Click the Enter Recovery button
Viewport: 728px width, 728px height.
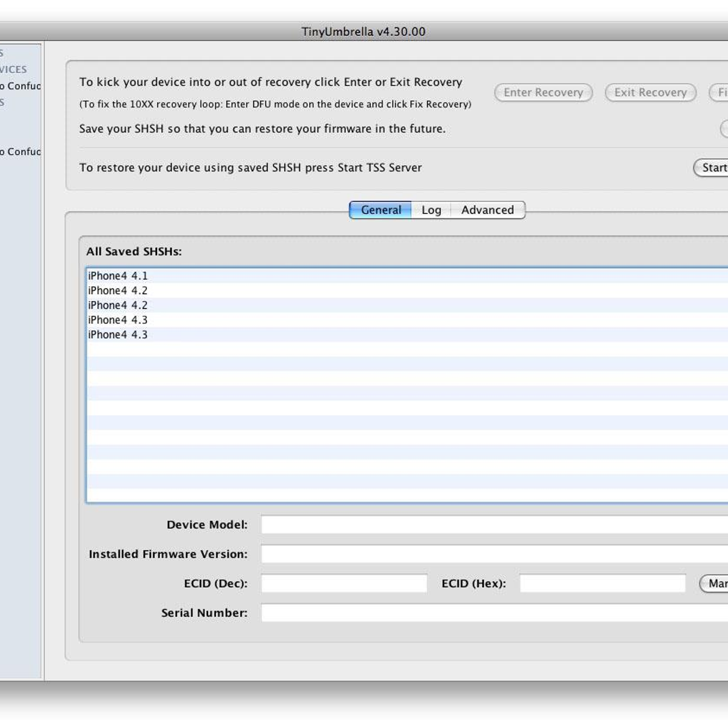543,92
